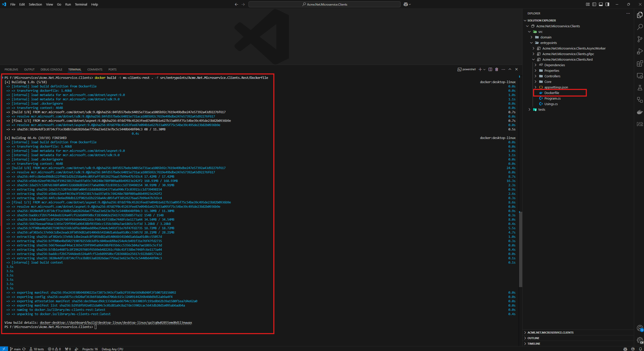This screenshot has height=351, width=644.
Task: Click the terminal vertical scrollbar
Action: [x=521, y=249]
